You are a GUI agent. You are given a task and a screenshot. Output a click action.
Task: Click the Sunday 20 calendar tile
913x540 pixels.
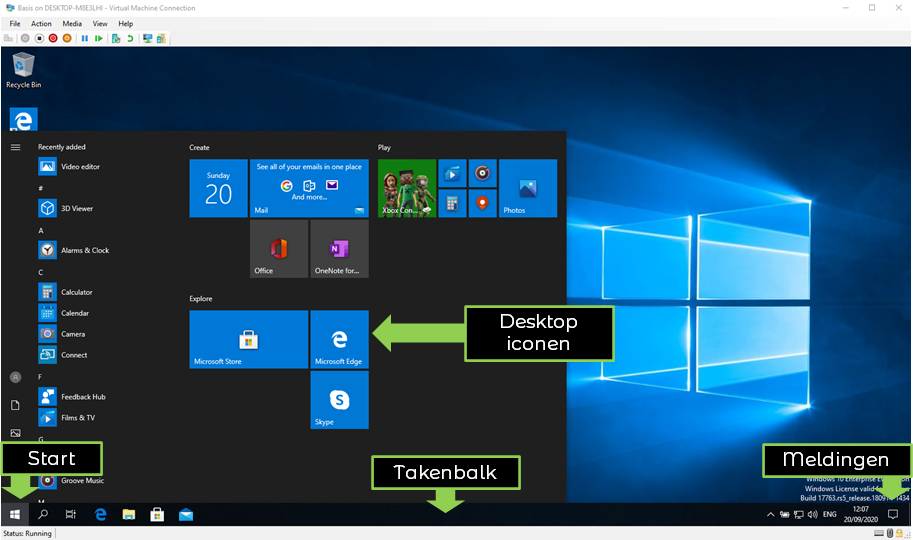218,188
